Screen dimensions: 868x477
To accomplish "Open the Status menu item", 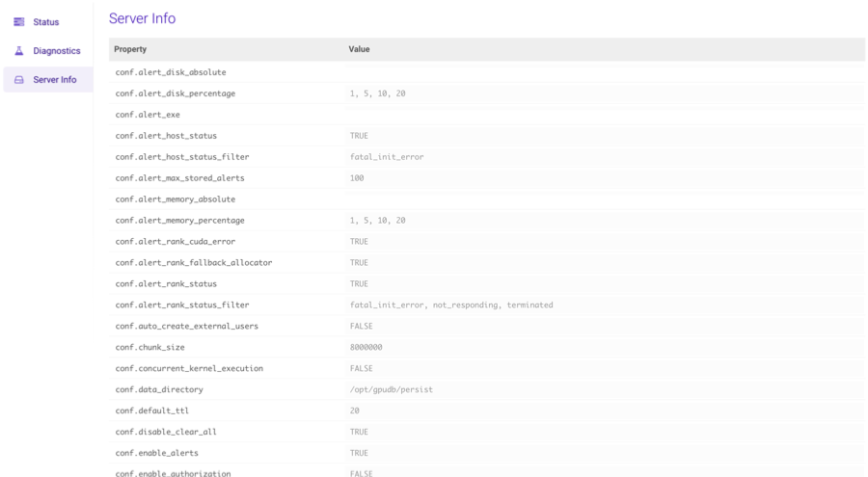I will (45, 22).
